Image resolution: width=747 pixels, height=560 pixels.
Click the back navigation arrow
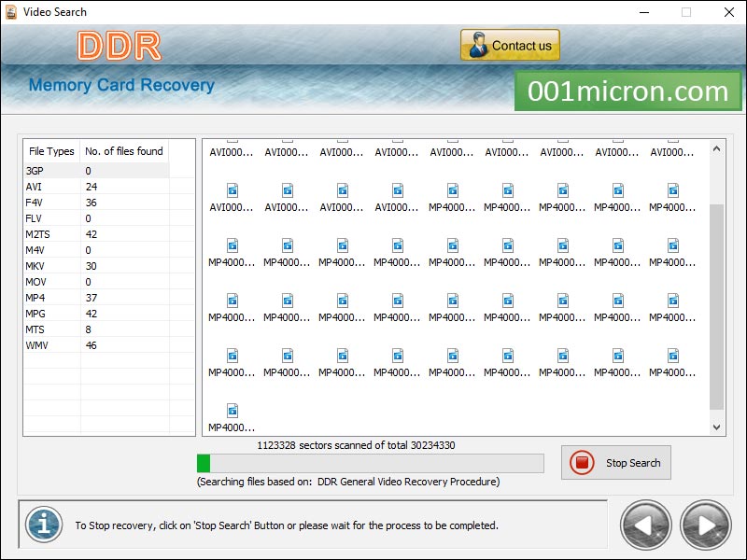(x=645, y=525)
